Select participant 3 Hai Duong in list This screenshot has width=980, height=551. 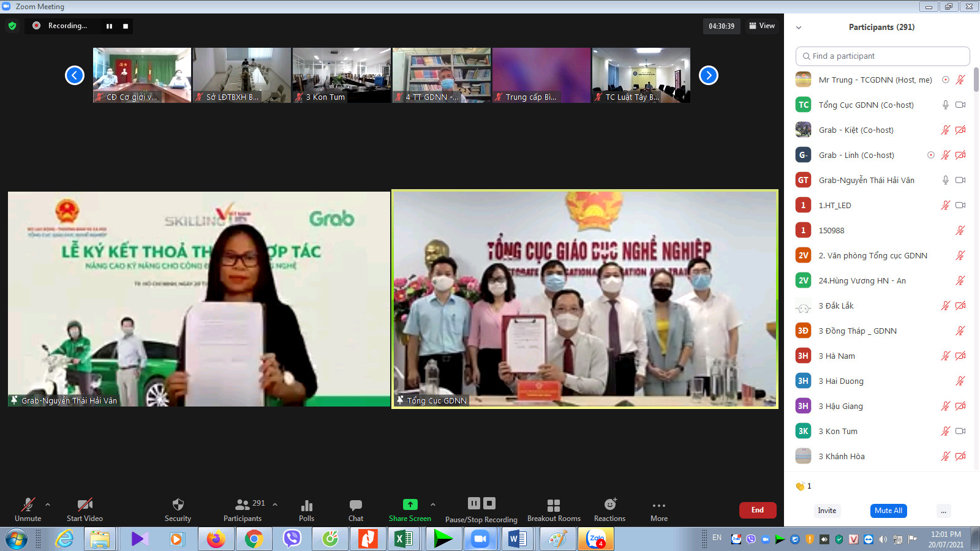pos(881,381)
